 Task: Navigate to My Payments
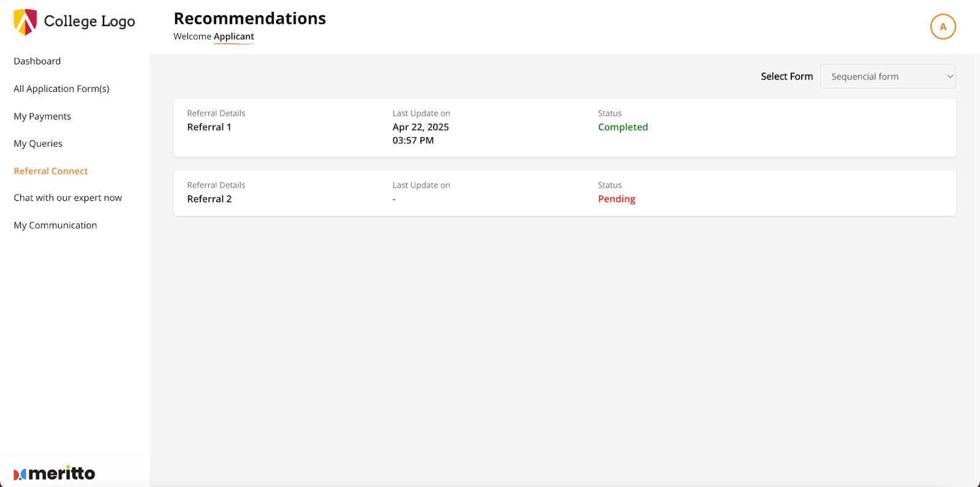[x=42, y=116]
